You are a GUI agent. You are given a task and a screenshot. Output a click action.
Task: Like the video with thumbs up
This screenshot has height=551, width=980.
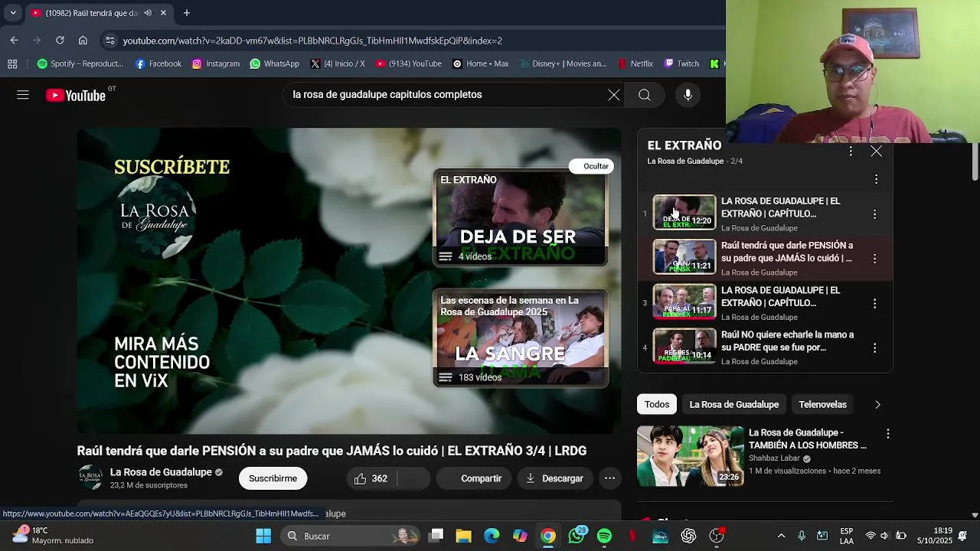(x=371, y=478)
